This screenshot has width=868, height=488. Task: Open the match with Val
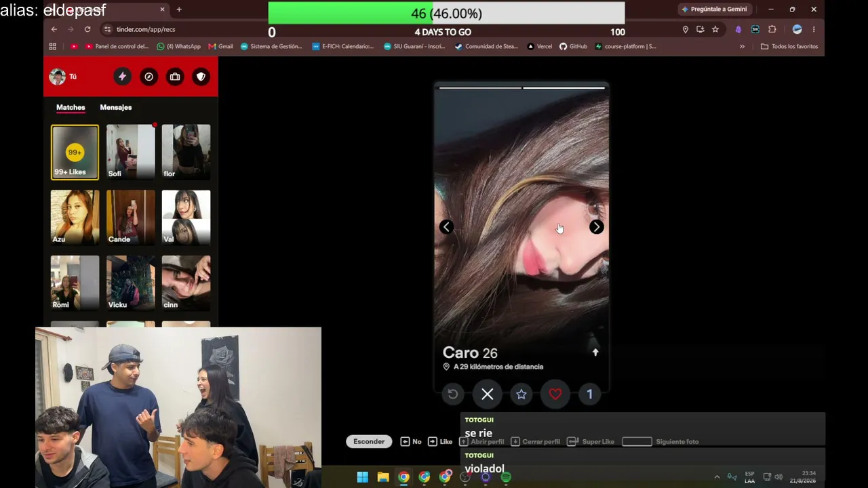click(x=186, y=218)
